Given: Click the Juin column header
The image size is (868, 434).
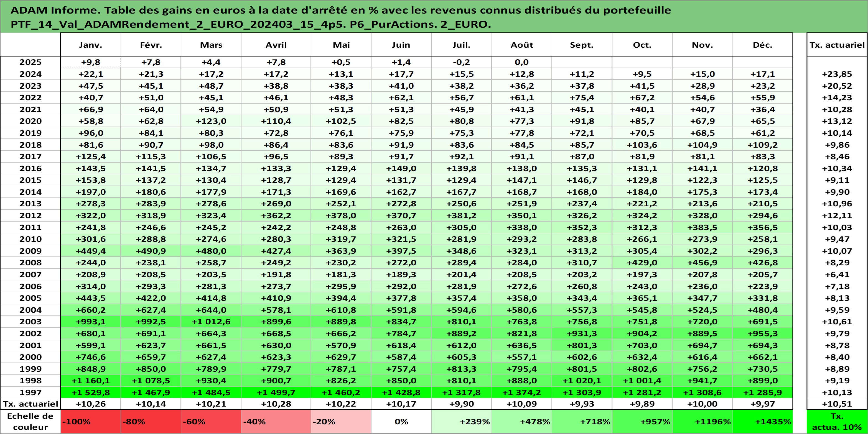Looking at the screenshot, I should [401, 45].
